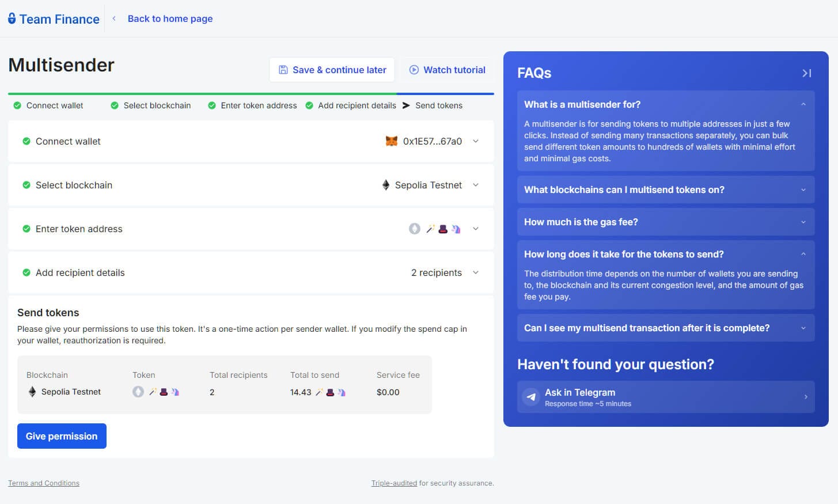The width and height of the screenshot is (838, 504).
Task: Click the magic wand token icon
Action: pyautogui.click(x=429, y=229)
